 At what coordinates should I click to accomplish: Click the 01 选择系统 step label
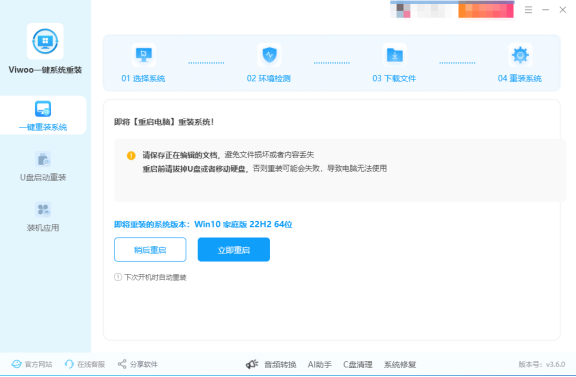143,78
